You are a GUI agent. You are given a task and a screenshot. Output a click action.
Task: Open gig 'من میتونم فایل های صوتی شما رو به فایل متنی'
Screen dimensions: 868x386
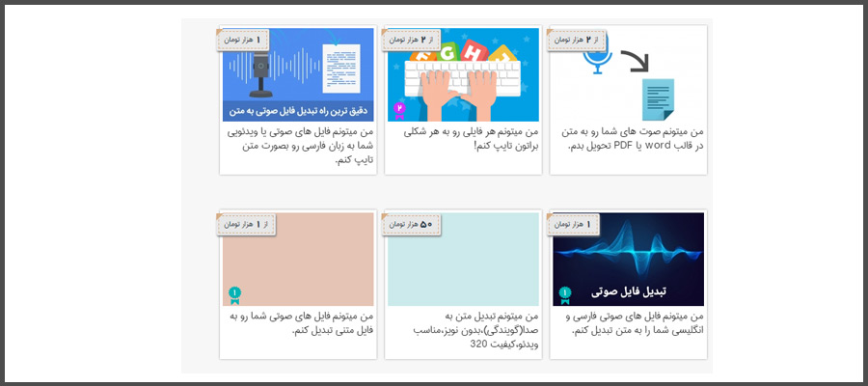(x=301, y=323)
